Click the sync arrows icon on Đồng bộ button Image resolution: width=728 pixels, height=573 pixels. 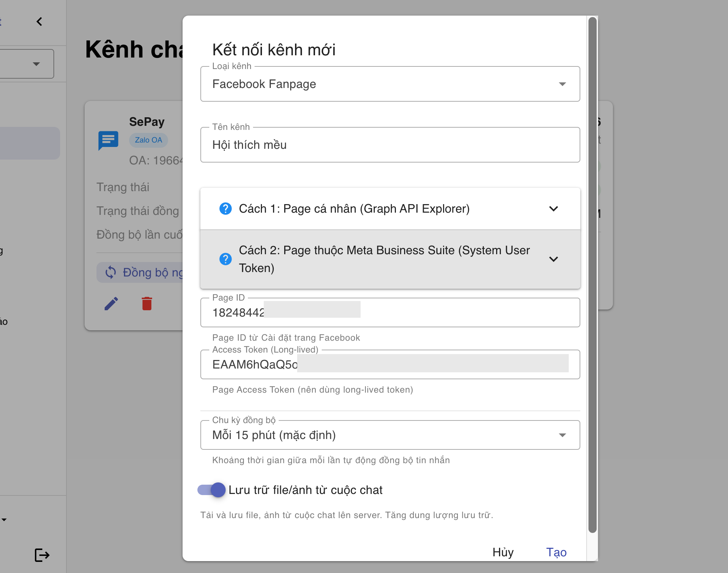110,272
